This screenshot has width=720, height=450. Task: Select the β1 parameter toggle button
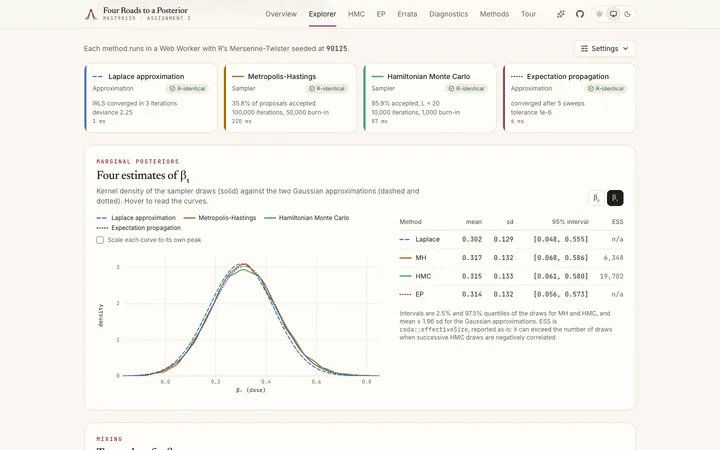(x=615, y=198)
